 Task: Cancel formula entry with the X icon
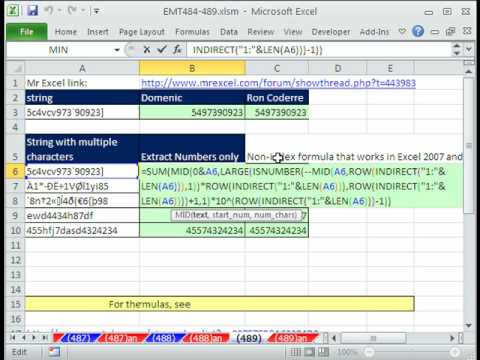147,50
